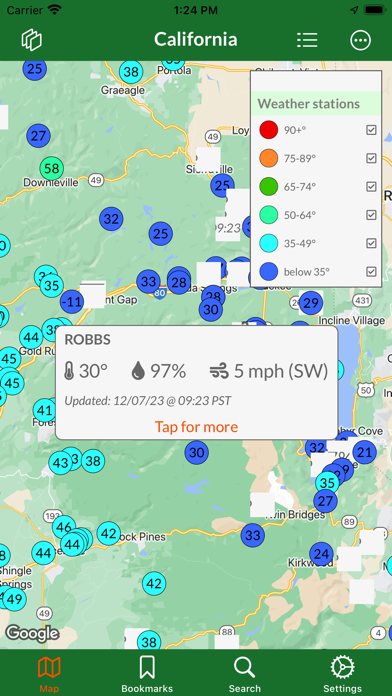This screenshot has height=696, width=392.
Task: Open the Settings tab
Action: point(342,674)
